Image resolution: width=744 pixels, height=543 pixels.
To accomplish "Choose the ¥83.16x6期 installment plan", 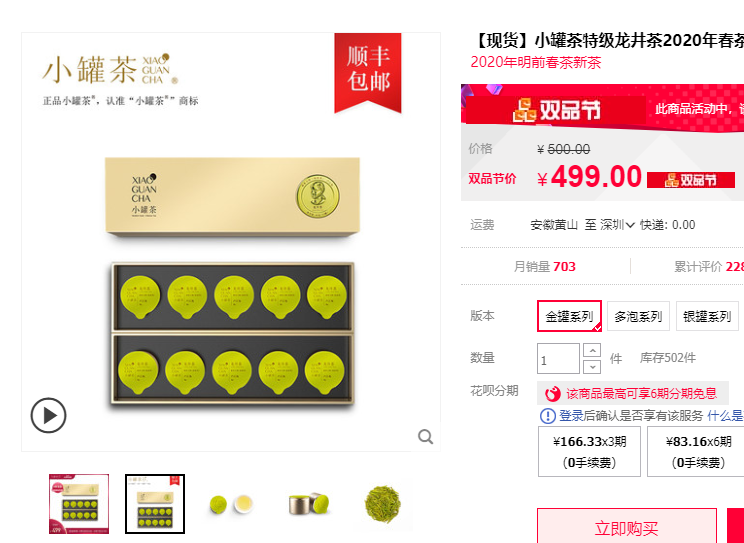I will coord(698,451).
